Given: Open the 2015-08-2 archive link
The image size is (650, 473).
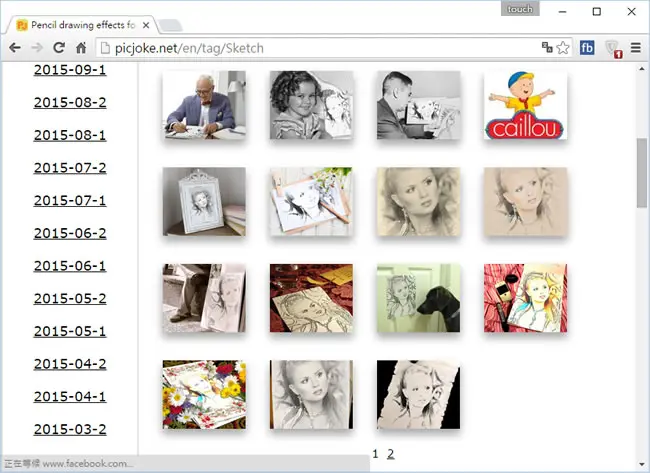Looking at the screenshot, I should click(x=70, y=102).
